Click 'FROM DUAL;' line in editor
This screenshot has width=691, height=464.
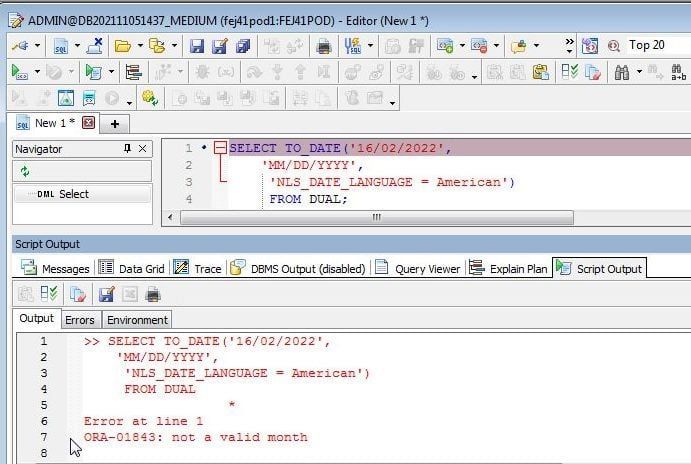point(308,199)
